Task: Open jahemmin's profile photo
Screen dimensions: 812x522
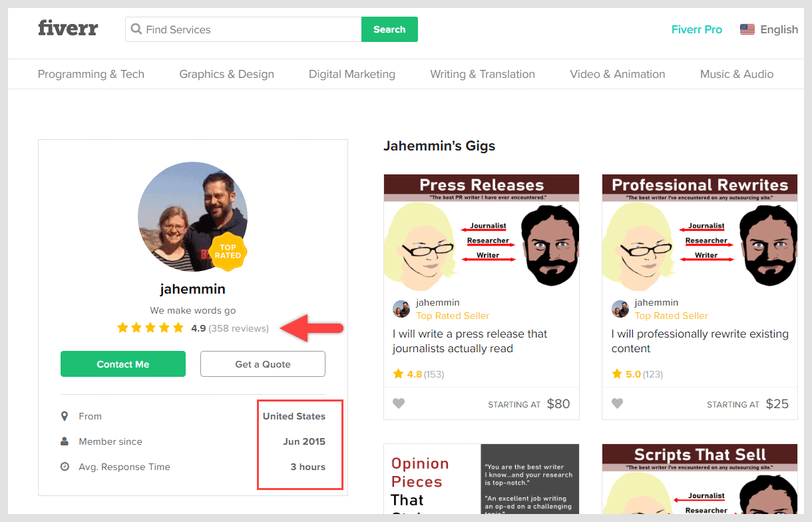Action: pos(192,216)
